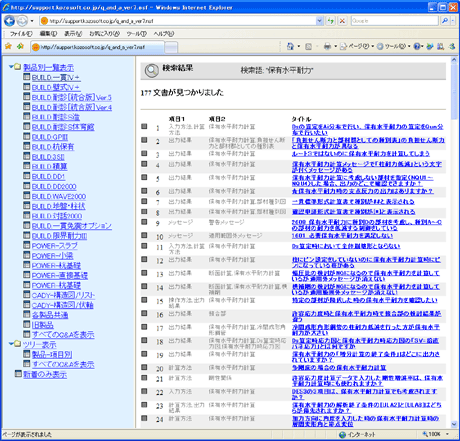The image size is (460, 441).
Task: Open the BUILD.耐診[統合版]Ver.5 link
Action: 72,97
